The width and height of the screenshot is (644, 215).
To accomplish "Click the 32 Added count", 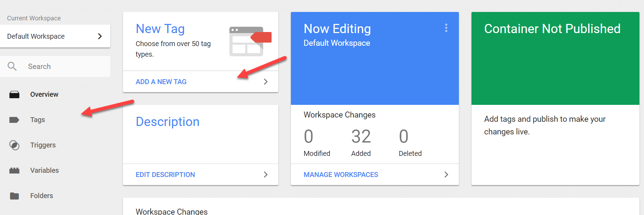I will click(x=361, y=137).
